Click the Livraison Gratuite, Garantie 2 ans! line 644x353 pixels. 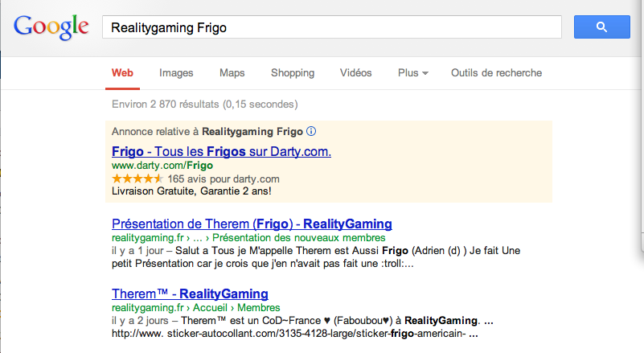click(x=191, y=191)
